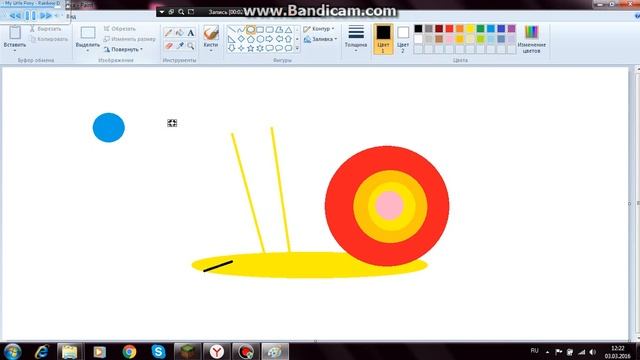Pick the Left arrow shape
640x360 pixels.
click(279, 39)
